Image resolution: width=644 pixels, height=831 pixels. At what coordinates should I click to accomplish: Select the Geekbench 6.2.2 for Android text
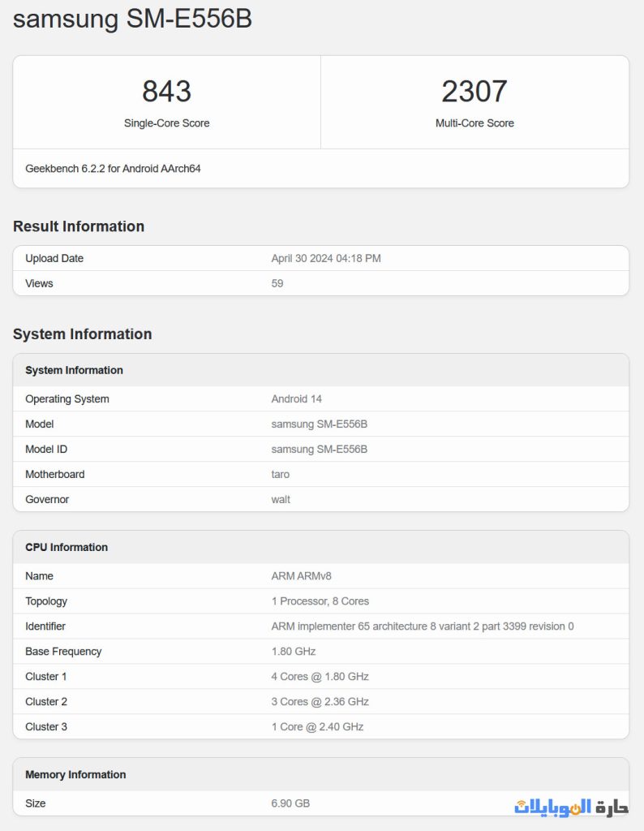113,169
